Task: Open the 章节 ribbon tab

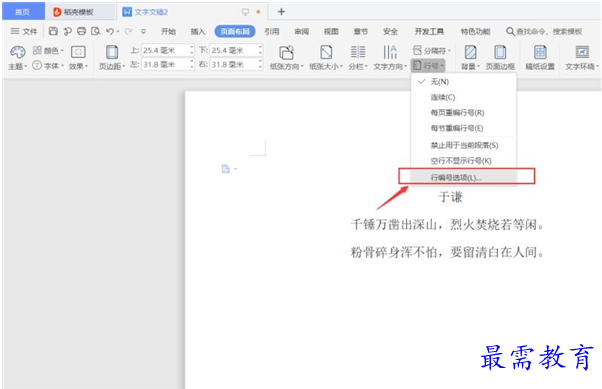Action: click(x=361, y=31)
